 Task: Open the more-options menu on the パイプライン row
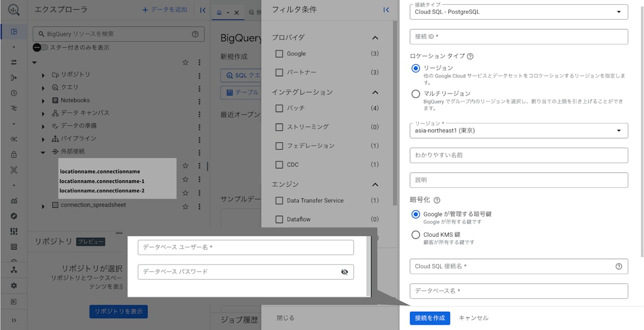tap(200, 139)
